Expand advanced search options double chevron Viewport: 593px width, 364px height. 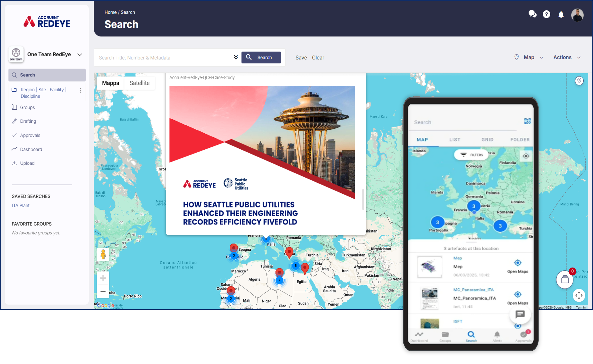pyautogui.click(x=236, y=57)
